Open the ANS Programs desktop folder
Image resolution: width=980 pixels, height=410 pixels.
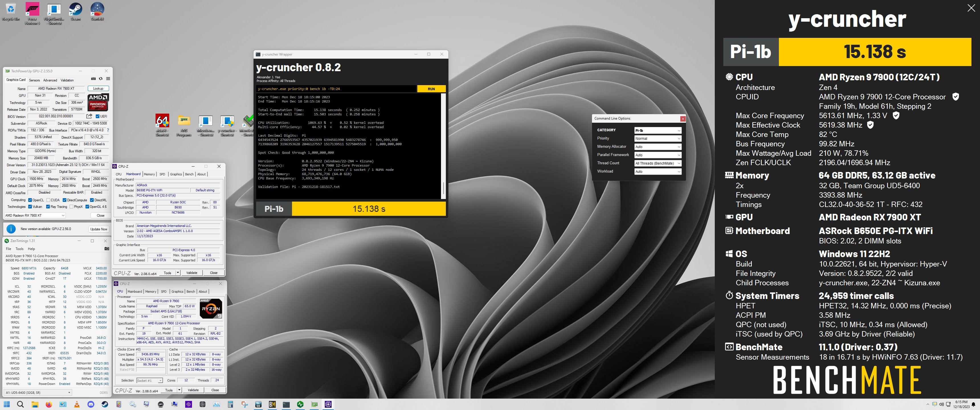(x=184, y=125)
